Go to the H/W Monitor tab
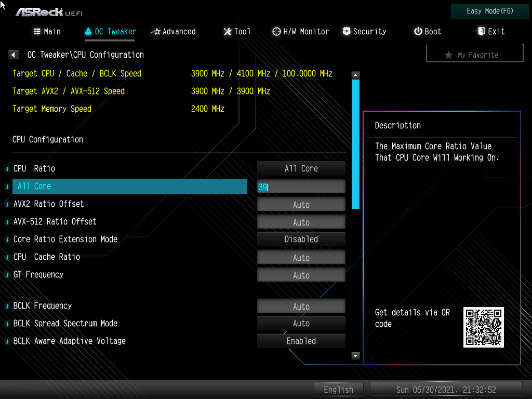Image resolution: width=532 pixels, height=399 pixels. pyautogui.click(x=300, y=32)
